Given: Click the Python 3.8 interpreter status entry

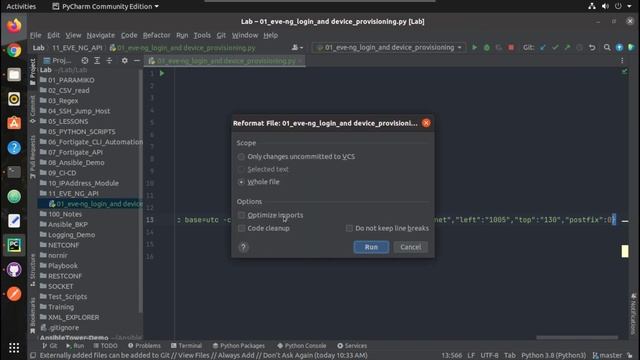Looking at the screenshot, I should (x=553, y=355).
